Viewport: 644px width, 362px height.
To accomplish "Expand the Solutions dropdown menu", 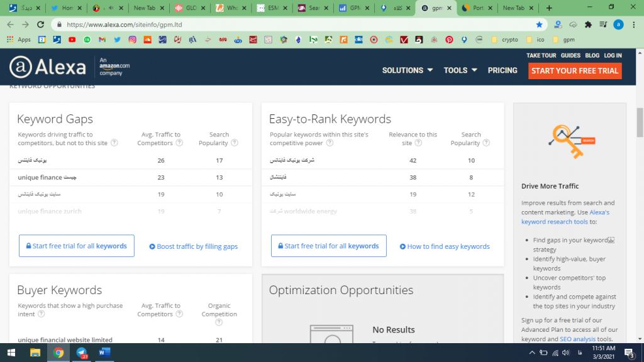I will [407, 70].
